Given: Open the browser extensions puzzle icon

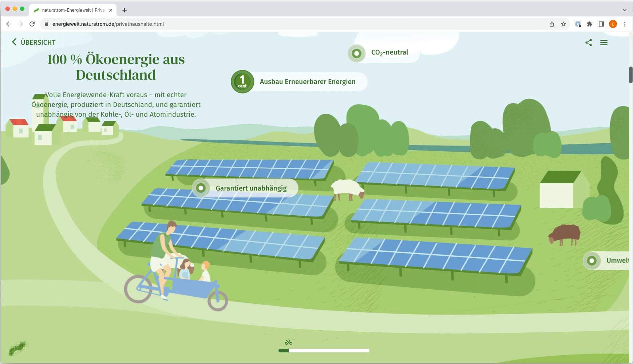Looking at the screenshot, I should coord(589,24).
